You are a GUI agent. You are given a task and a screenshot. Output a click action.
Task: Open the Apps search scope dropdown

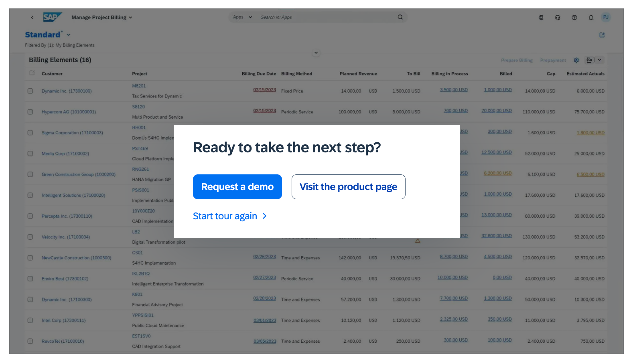tap(242, 17)
